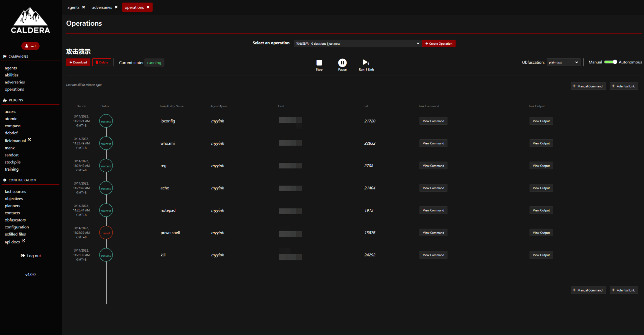View Command for the echo link
The image size is (644, 335).
433,188
